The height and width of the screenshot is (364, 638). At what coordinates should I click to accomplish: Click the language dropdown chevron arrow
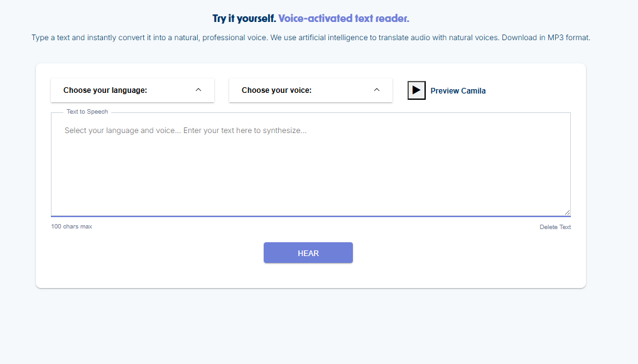(x=198, y=90)
